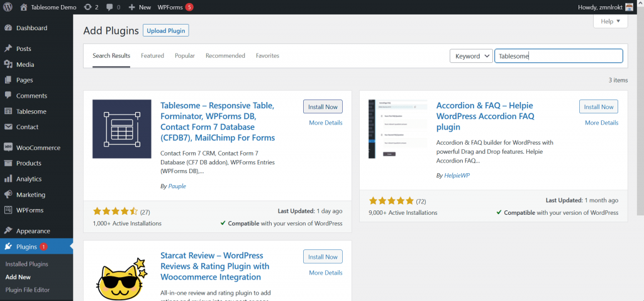644x301 pixels.
Task: Open the Tablesome Demo site home icon
Action: [x=24, y=7]
